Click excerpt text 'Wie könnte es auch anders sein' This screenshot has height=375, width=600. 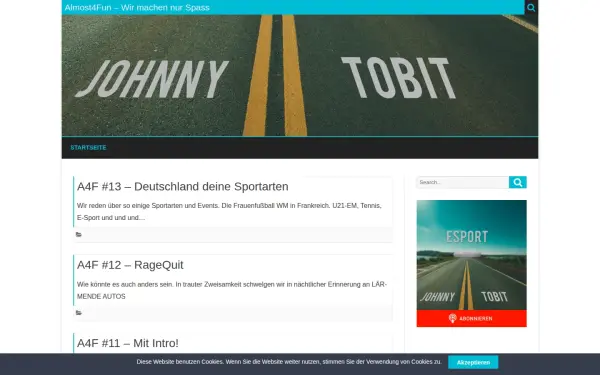pos(125,284)
